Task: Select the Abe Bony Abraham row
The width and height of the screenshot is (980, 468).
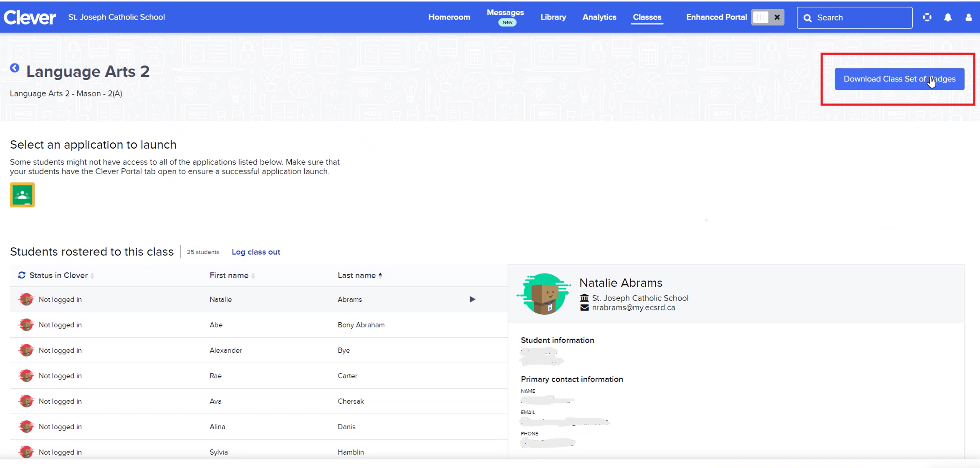Action: point(259,325)
